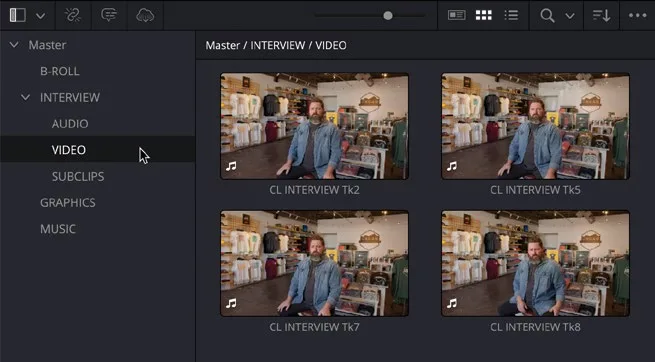Open the three-dot options menu
This screenshot has height=362, width=655.
click(637, 15)
